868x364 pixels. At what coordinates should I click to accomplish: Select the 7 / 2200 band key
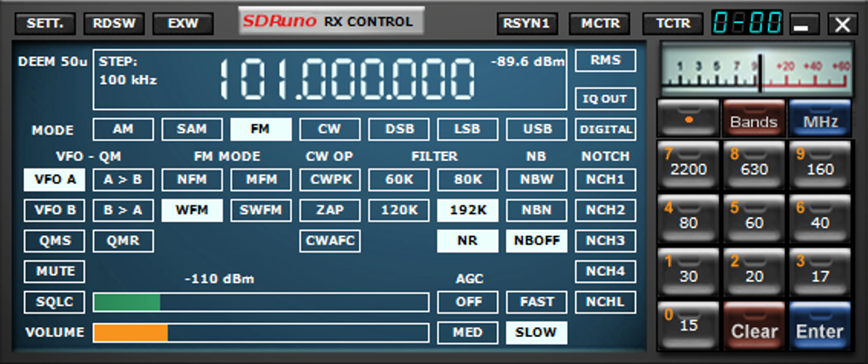[688, 165]
